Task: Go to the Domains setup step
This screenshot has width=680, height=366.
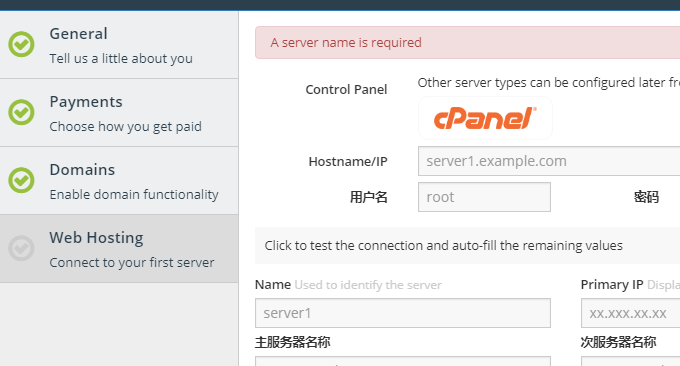Action: point(119,180)
